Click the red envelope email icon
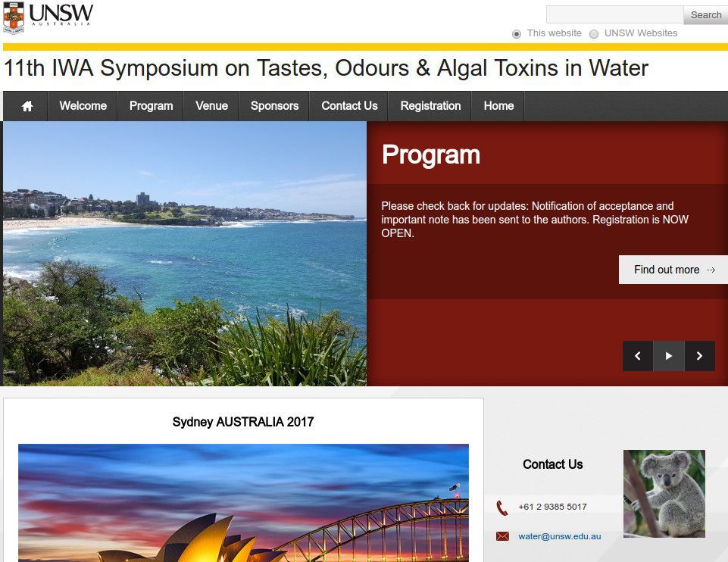The height and width of the screenshot is (562, 728). tap(502, 536)
